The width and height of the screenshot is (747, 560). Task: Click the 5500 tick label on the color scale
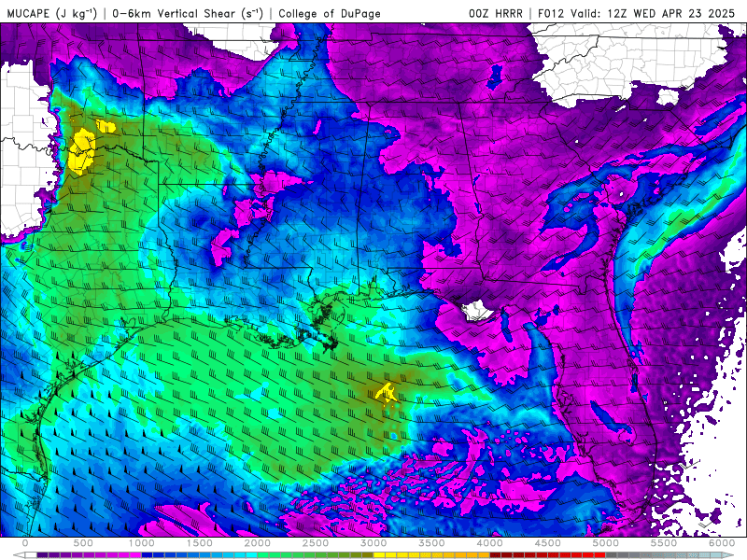(664, 542)
